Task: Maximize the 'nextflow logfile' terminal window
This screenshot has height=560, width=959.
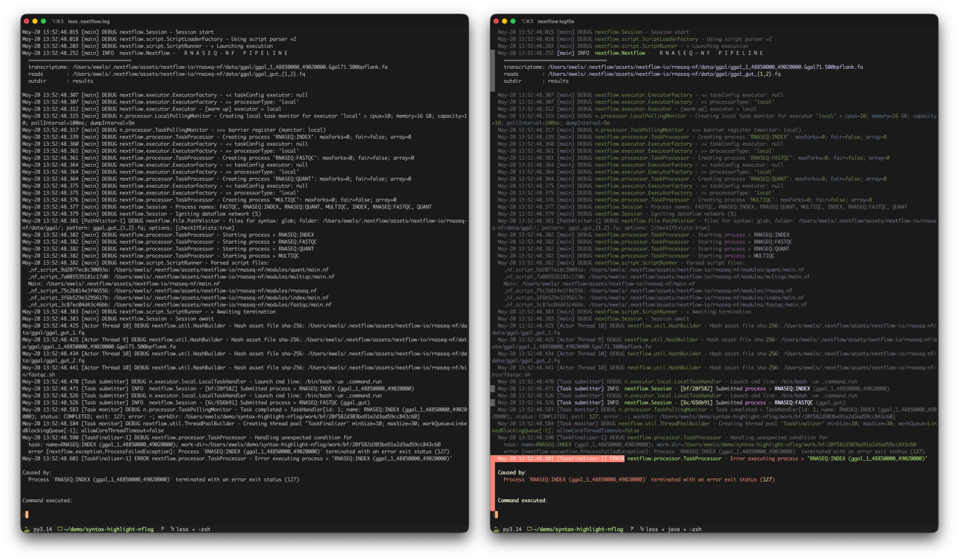Action: point(513,22)
